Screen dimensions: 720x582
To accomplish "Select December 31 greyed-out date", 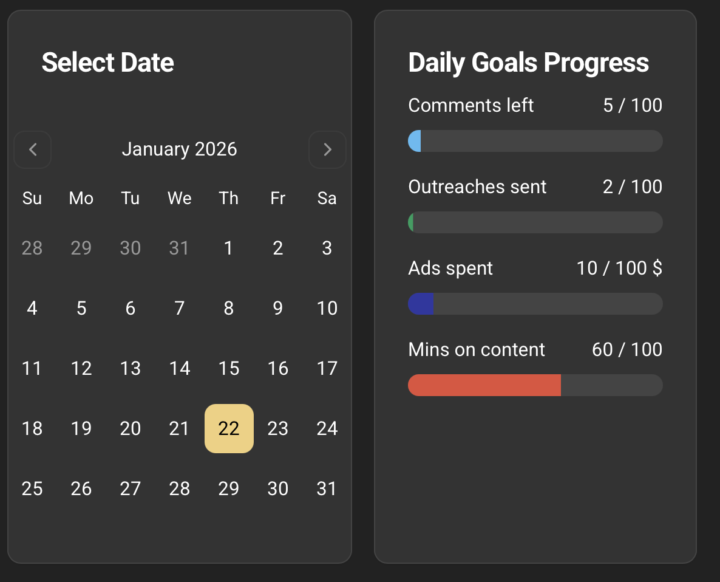I will click(179, 248).
